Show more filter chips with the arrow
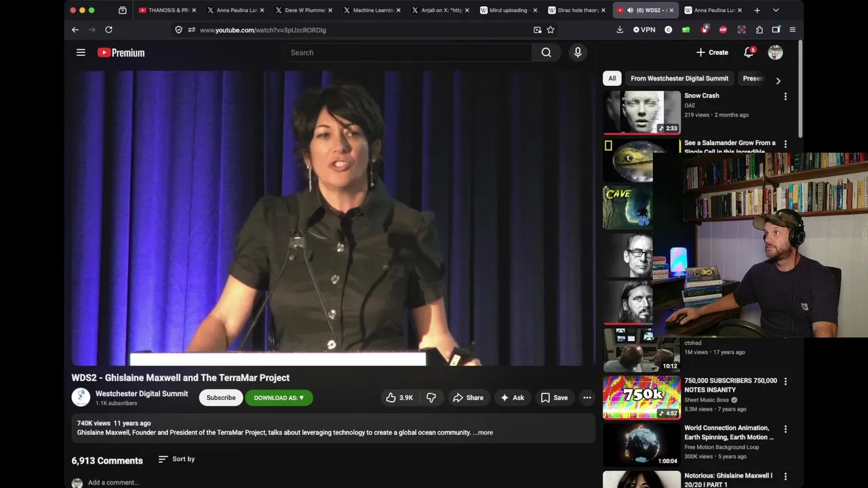The width and height of the screenshot is (868, 488). [x=778, y=81]
